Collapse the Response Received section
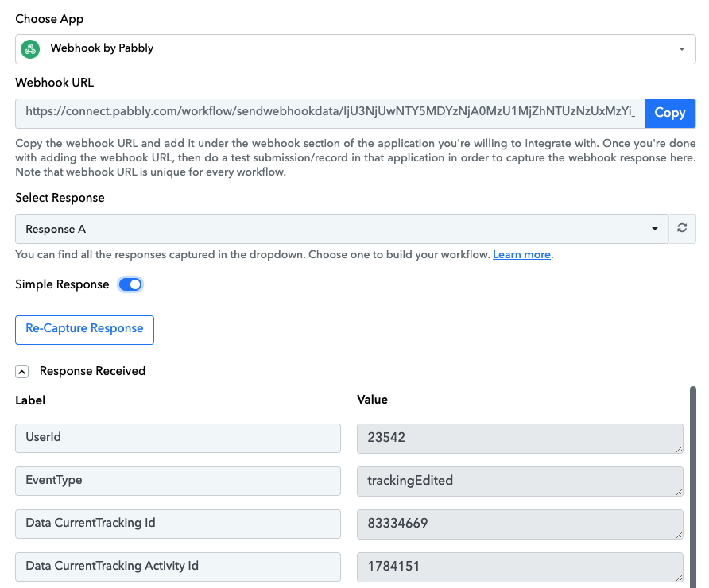Screen dimensions: 709x588 (21, 372)
